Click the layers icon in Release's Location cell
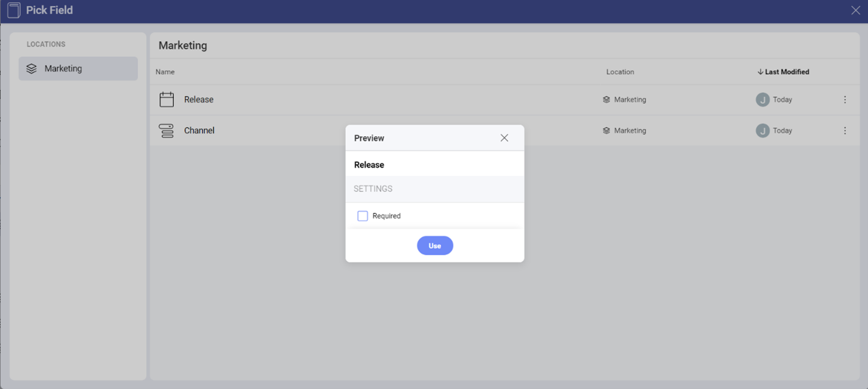 606,100
